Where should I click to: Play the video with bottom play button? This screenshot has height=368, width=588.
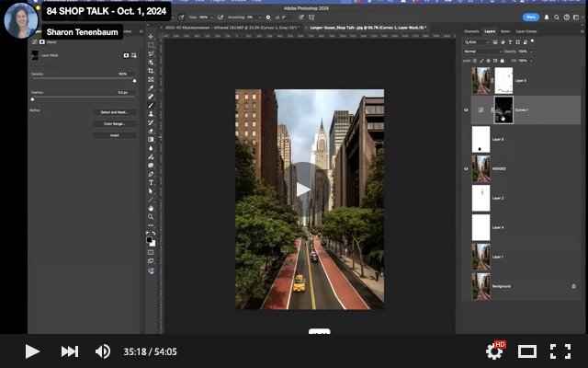coord(32,351)
